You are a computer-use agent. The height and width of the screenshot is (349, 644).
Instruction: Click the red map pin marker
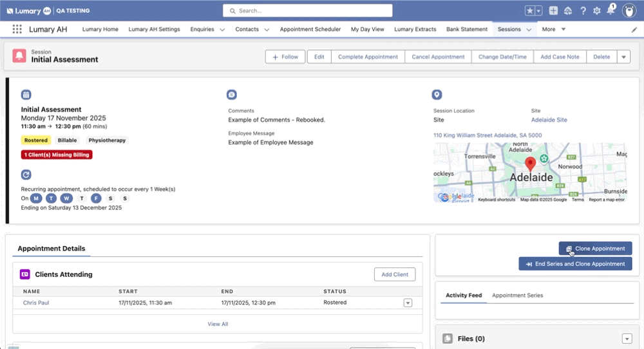(x=531, y=164)
